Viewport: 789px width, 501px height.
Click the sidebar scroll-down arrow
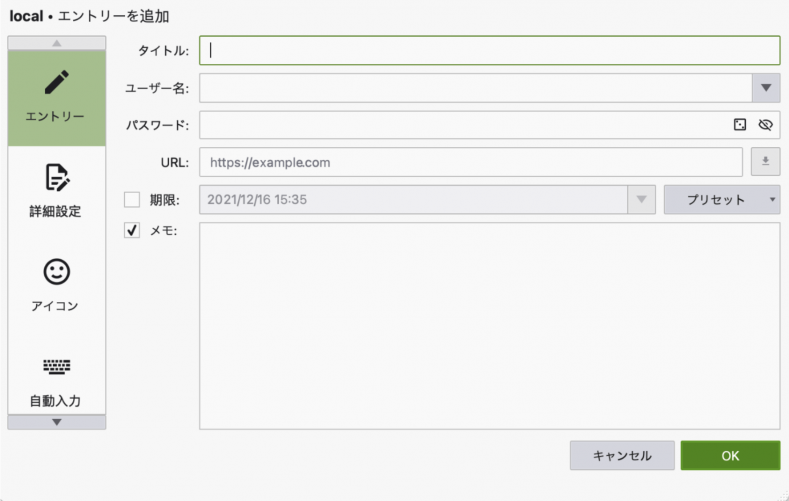click(57, 422)
